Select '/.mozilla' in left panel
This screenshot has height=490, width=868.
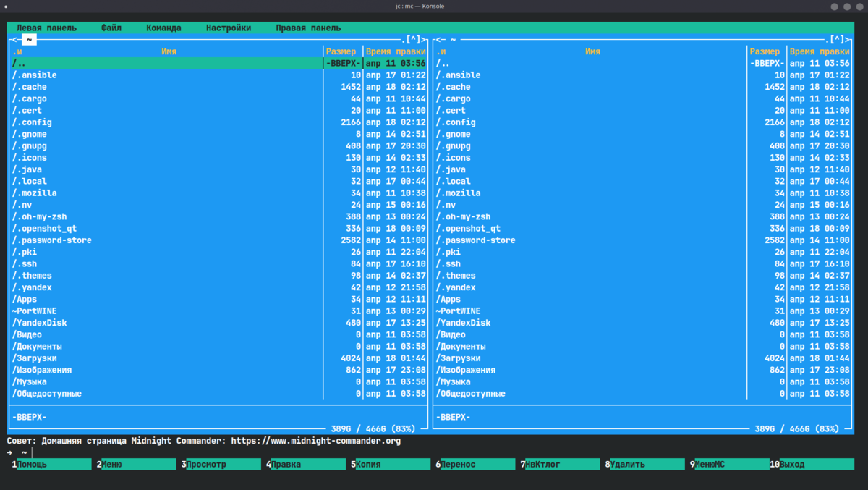[x=218, y=193]
